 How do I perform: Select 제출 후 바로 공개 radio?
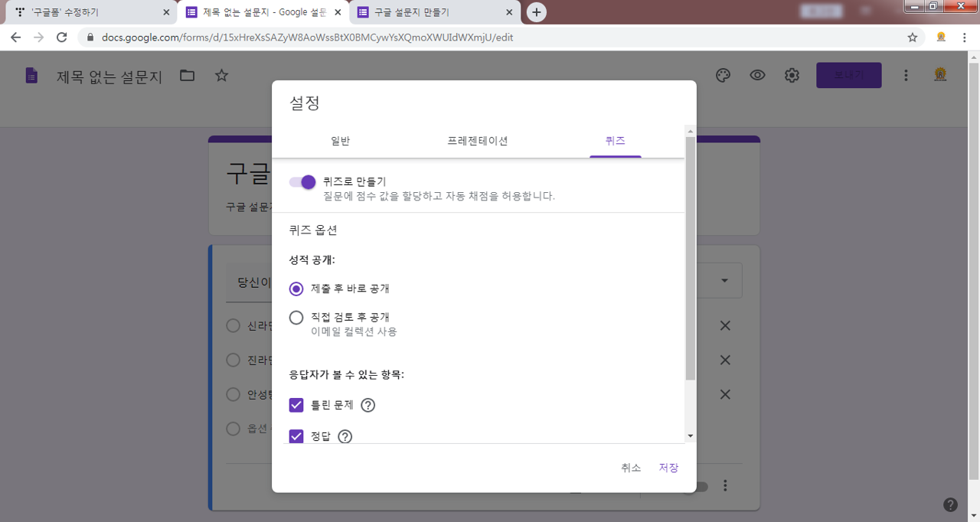(296, 289)
